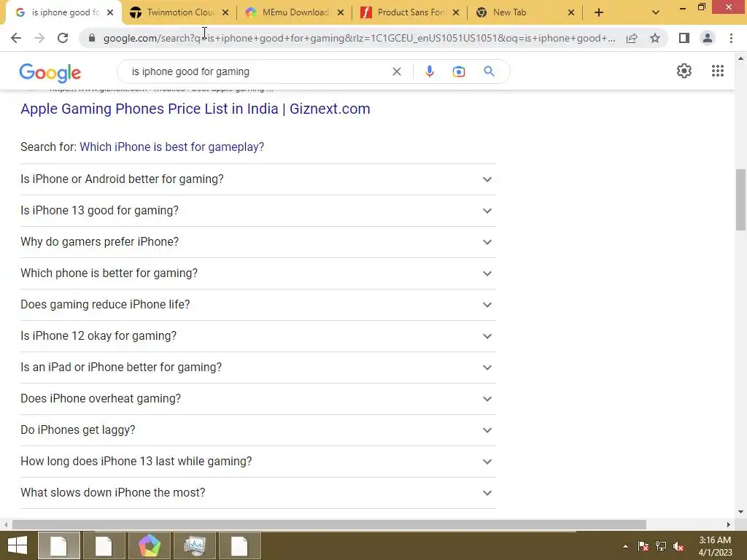Viewport: 747px width, 560px height.
Task: Expand 'Why do gamers prefer iPhone?'
Action: (258, 242)
